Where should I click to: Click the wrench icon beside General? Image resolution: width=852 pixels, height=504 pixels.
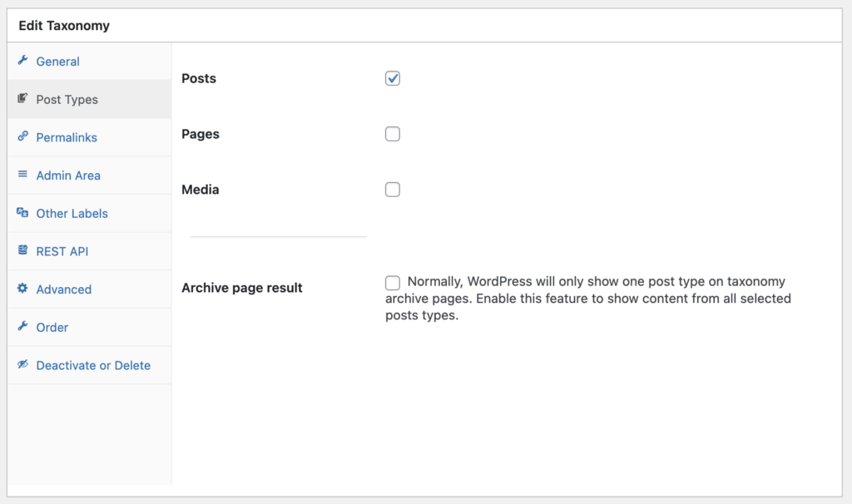coord(23,61)
